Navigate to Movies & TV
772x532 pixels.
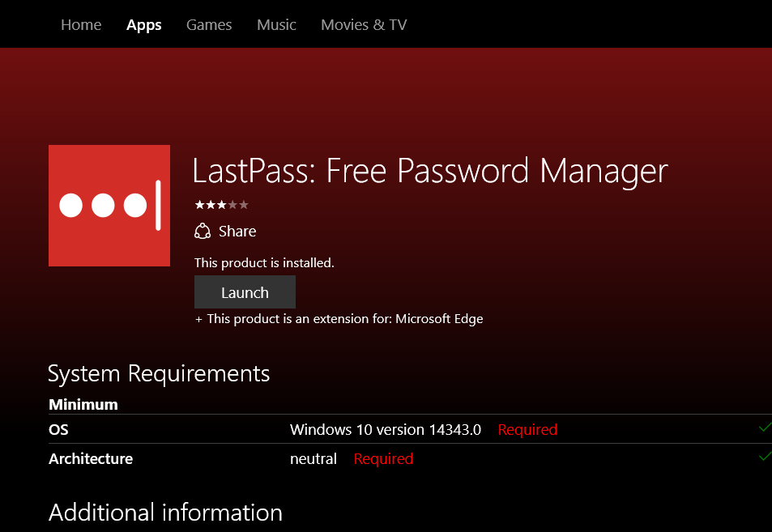click(x=364, y=25)
